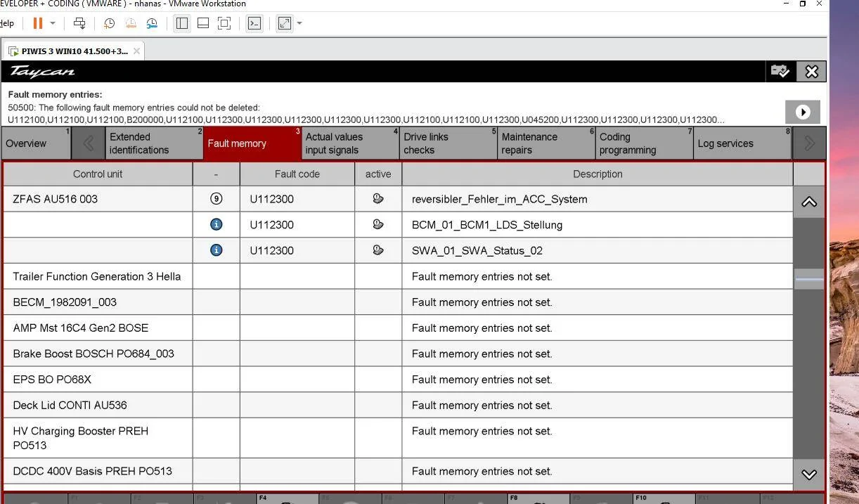Select the Fault memory tab
859x504 pixels.
[x=252, y=143]
